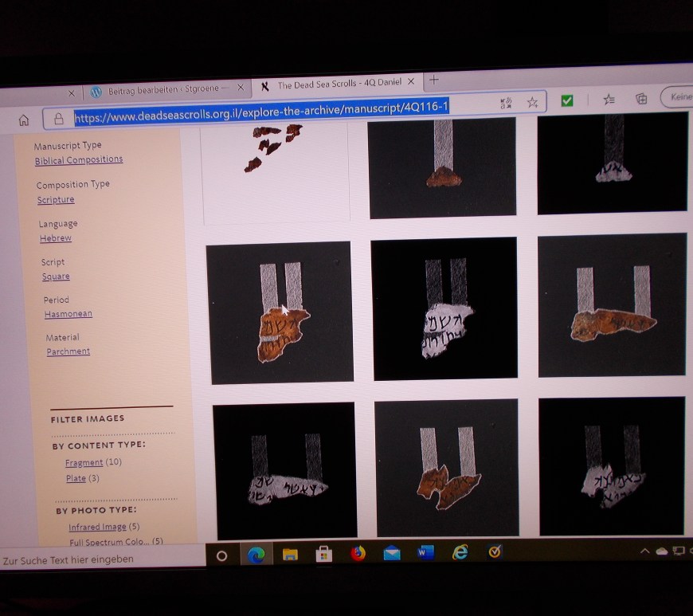Viewport: 693px width, 616px height.
Task: Open Internet Explorer from taskbar
Action: click(x=460, y=552)
